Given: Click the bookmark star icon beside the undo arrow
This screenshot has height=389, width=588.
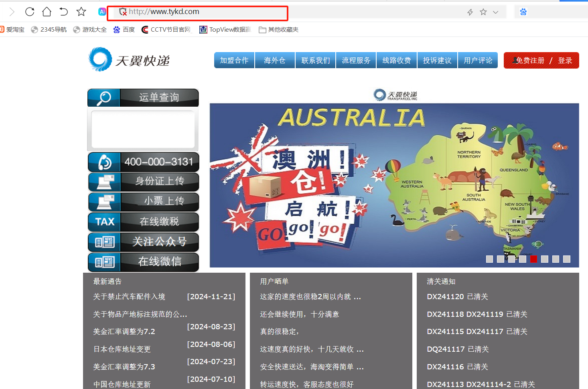Looking at the screenshot, I should (x=81, y=12).
